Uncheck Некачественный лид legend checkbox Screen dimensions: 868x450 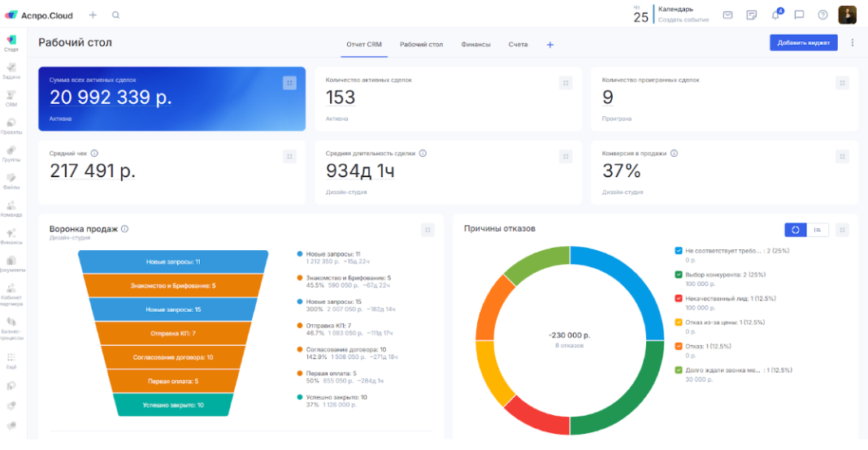tap(679, 298)
